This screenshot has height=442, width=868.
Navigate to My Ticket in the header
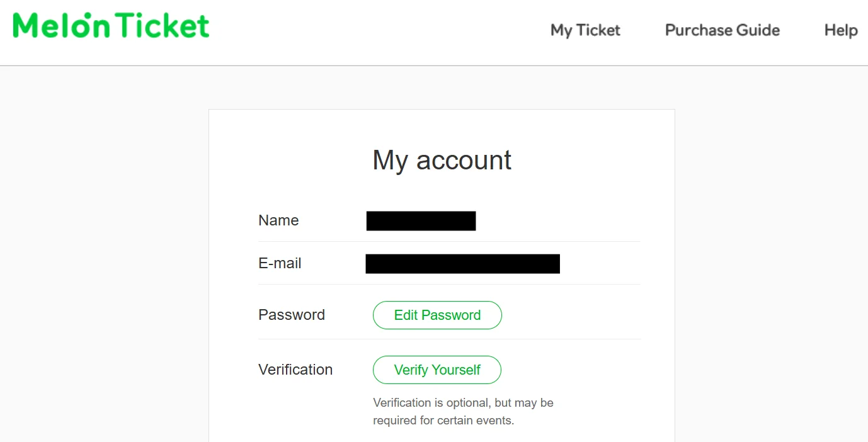pyautogui.click(x=585, y=30)
